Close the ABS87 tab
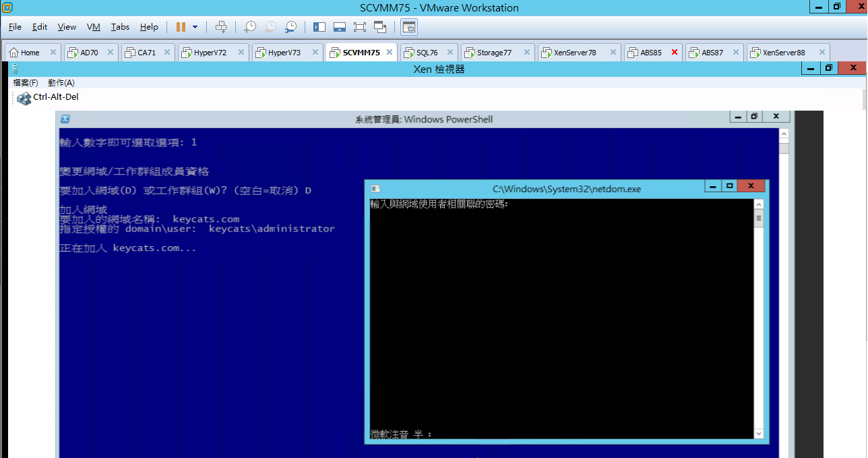868x458 pixels. 736,53
